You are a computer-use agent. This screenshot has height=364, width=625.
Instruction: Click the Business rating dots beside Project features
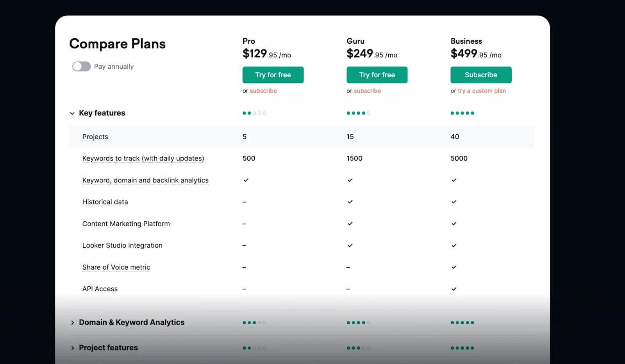(462, 348)
